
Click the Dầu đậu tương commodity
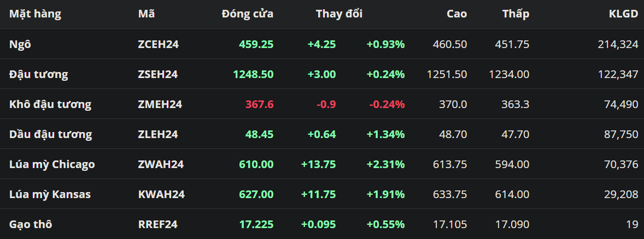pos(50,134)
